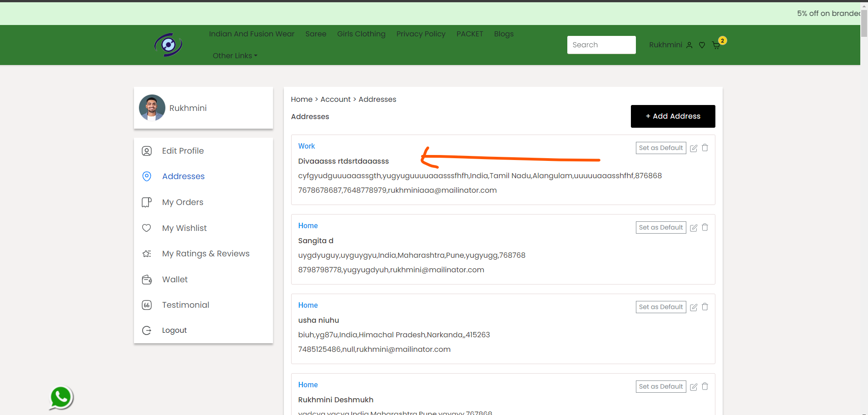The height and width of the screenshot is (415, 868).
Task: Select Addresses in the account sidebar
Action: pyautogui.click(x=184, y=176)
